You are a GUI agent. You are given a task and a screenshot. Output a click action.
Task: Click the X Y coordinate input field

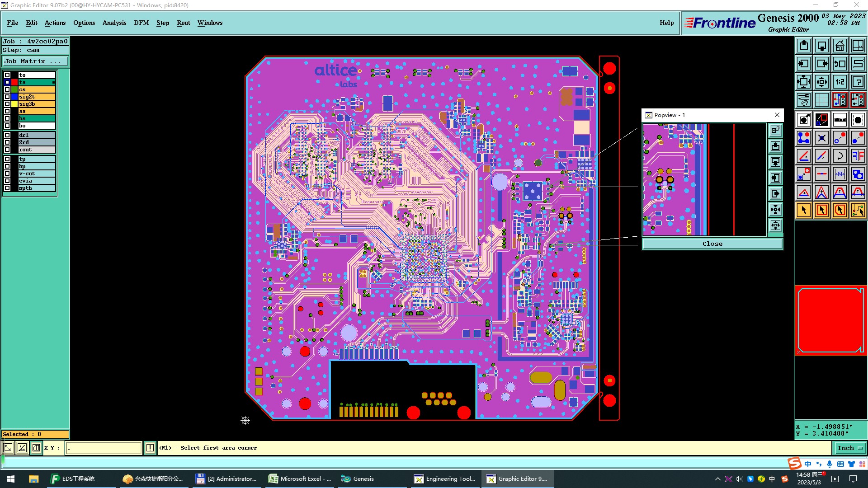[104, 448]
